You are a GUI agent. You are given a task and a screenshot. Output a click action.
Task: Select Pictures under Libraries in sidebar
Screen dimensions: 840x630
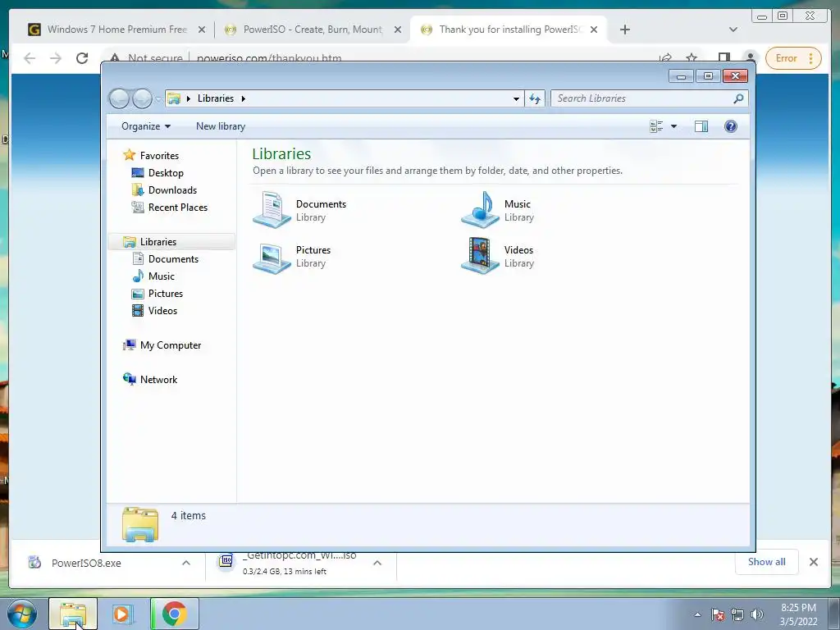[165, 294]
